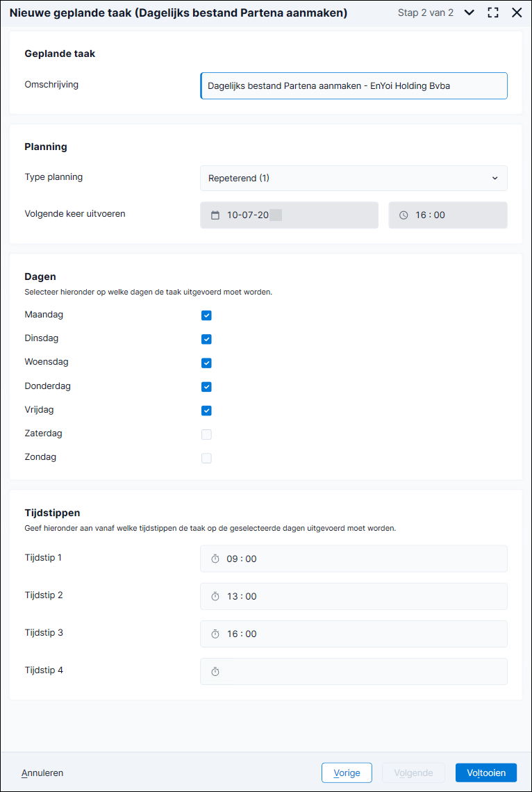The image size is (532, 792).
Task: Click the clock icon beside 16:00
Action: coord(404,215)
